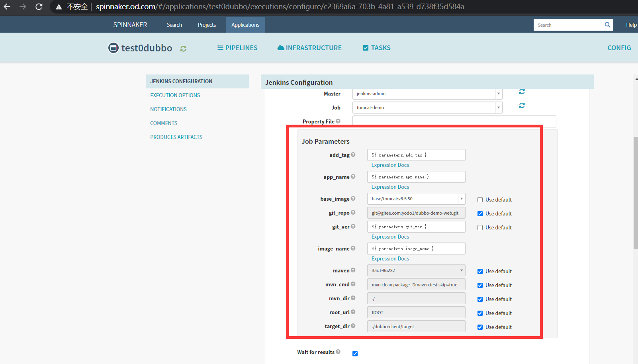The height and width of the screenshot is (364, 638).
Task: Refresh the test0dubbo application data
Action: (x=183, y=49)
